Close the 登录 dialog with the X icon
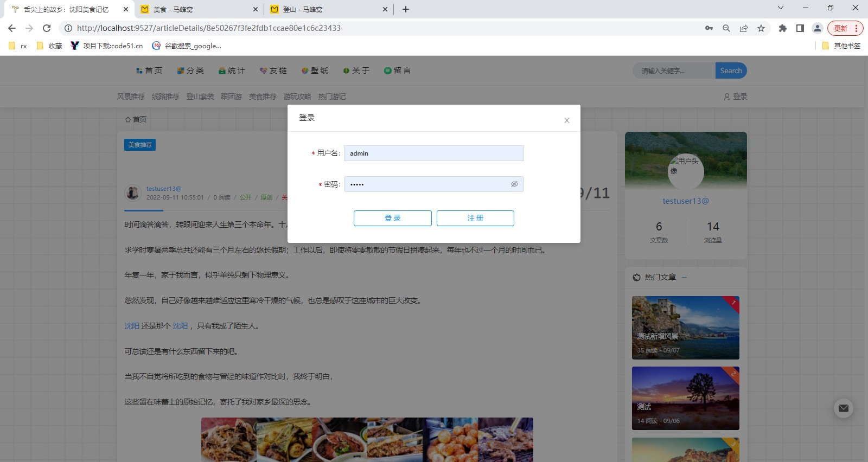Viewport: 868px width, 462px height. click(x=566, y=120)
